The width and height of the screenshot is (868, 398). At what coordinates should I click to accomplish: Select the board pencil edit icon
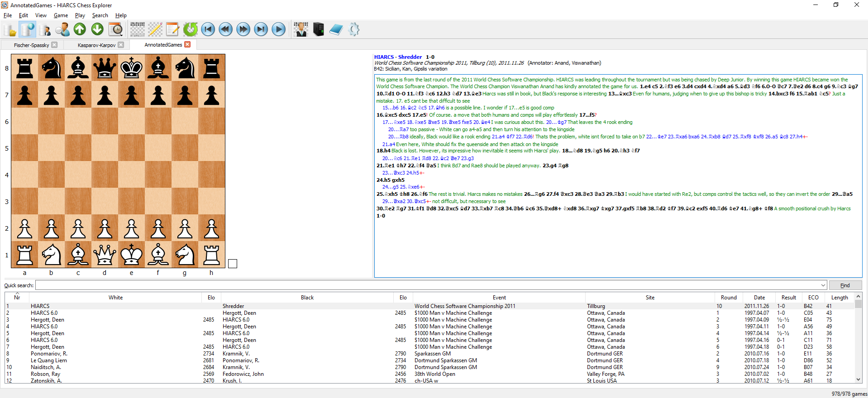pos(155,30)
